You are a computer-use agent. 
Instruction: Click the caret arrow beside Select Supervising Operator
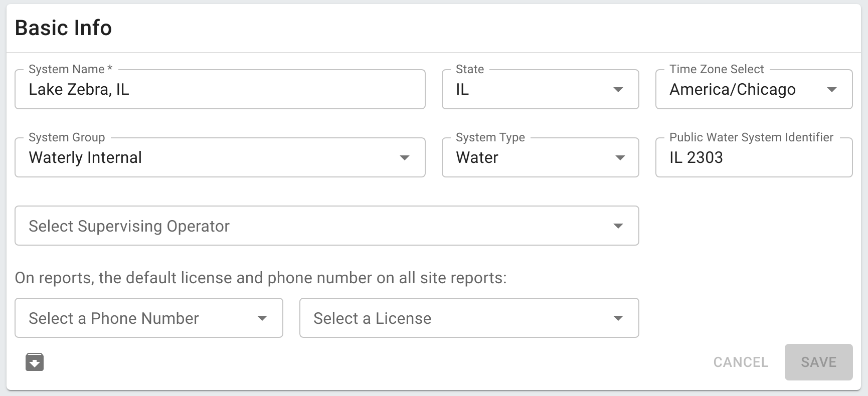tap(618, 226)
